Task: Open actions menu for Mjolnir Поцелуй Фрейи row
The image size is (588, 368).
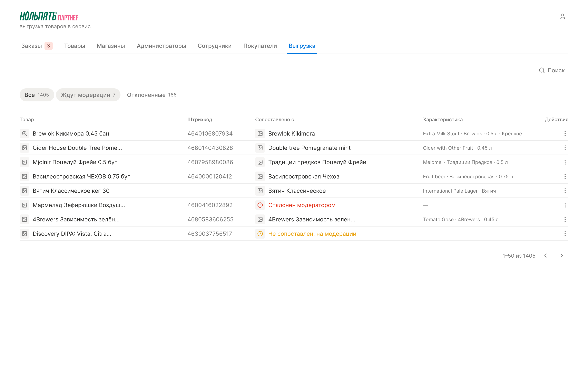Action: coord(565,162)
